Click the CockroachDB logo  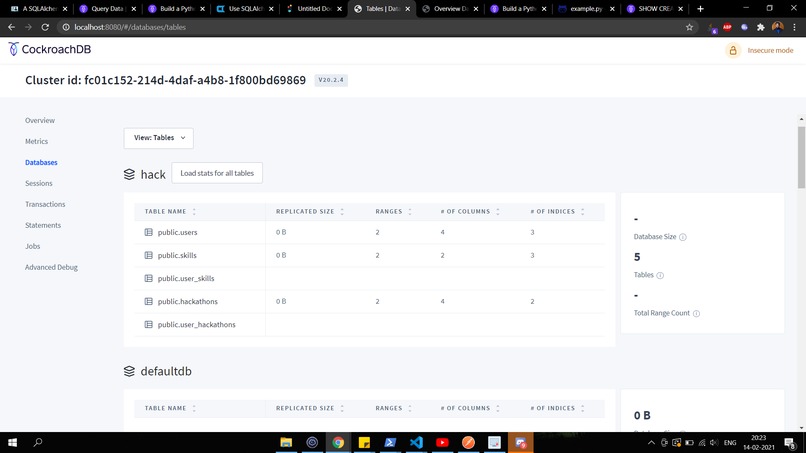pos(50,49)
